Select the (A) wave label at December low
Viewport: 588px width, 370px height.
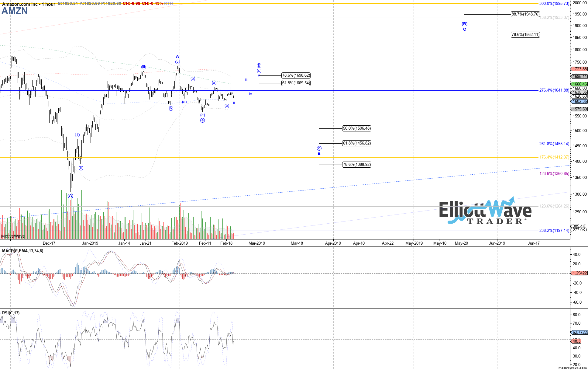click(70, 196)
